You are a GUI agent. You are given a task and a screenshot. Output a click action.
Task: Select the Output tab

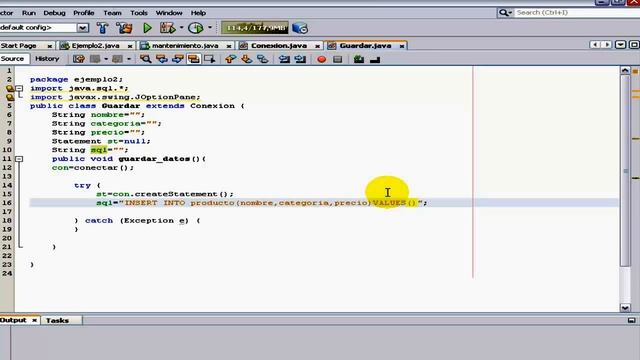[13, 320]
